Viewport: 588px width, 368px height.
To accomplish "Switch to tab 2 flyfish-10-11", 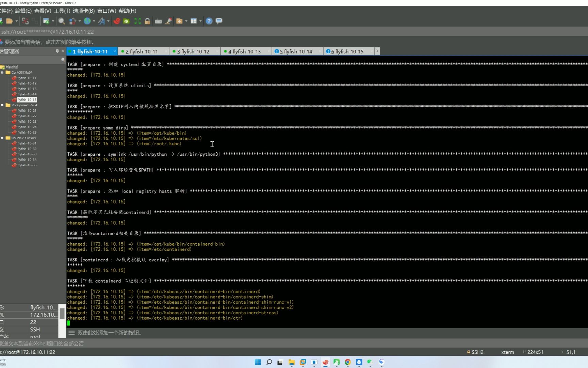I will click(142, 51).
